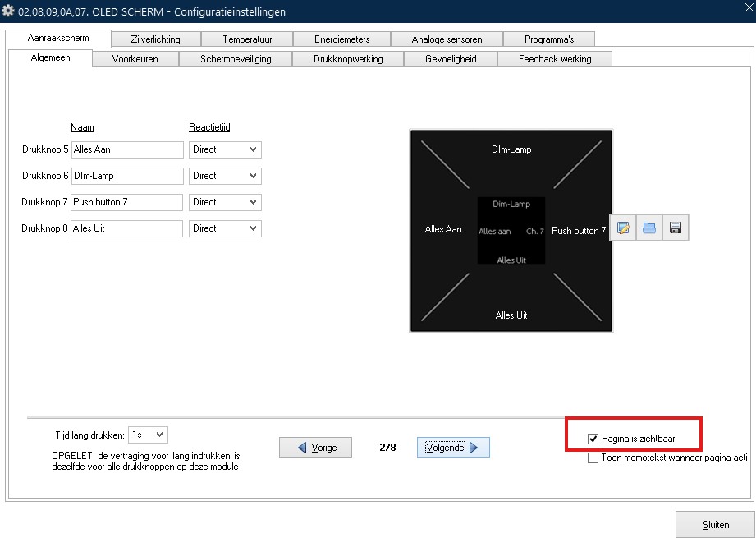Click the 2/8 page indicator
This screenshot has width=756, height=538.
(x=387, y=448)
